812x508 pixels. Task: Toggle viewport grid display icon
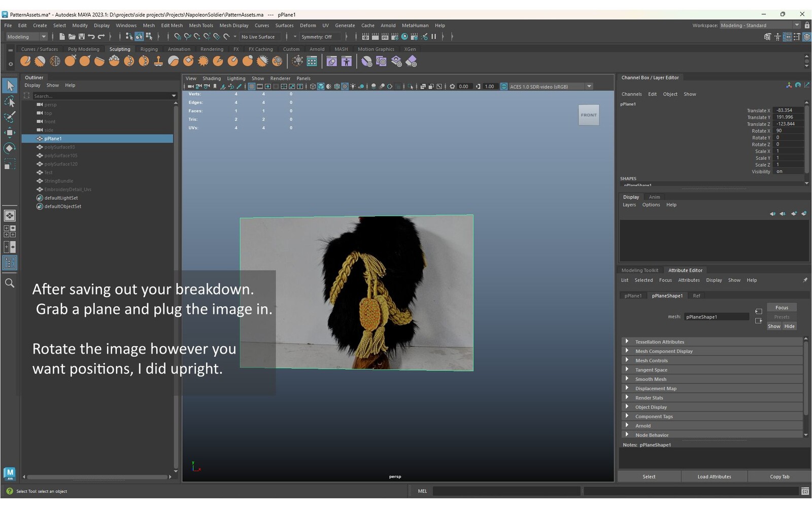(252, 86)
